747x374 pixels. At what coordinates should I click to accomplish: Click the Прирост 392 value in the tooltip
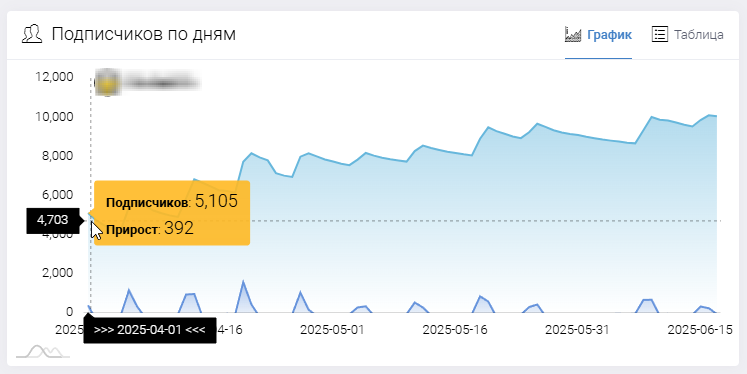point(150,229)
